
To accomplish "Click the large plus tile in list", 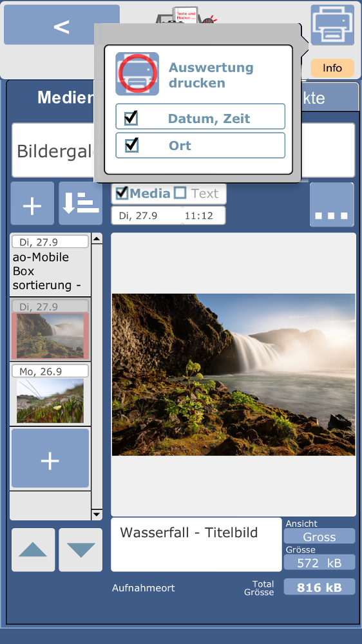I will [50, 459].
